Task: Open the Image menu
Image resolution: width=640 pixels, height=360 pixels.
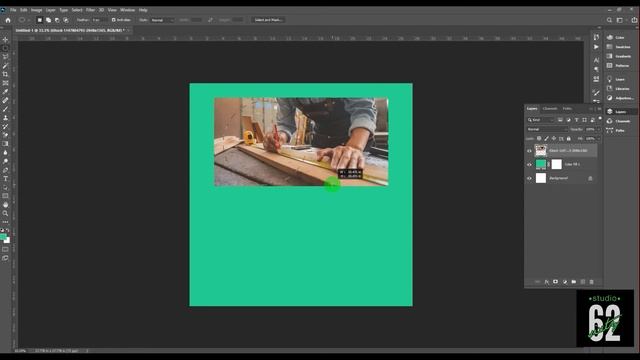Action: (x=36, y=10)
